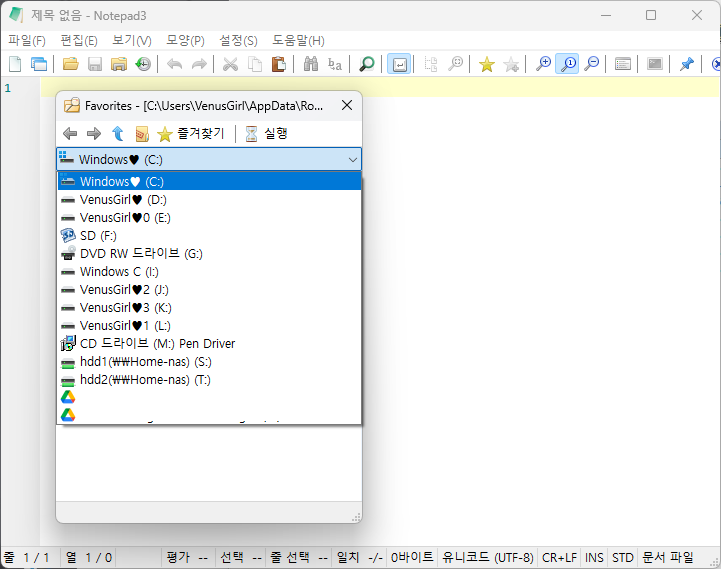Screen dimensions: 721x569
Task: Click the Cut scissors icon
Action: point(230,64)
